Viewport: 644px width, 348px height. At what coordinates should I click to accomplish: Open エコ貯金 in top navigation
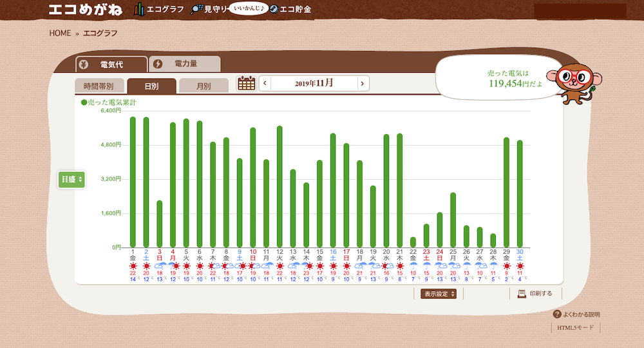click(x=295, y=10)
